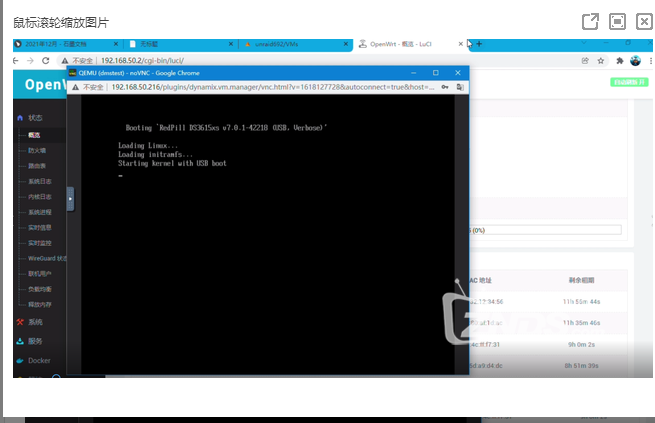Click the fit-to-screen icon in image viewer

[x=617, y=22]
